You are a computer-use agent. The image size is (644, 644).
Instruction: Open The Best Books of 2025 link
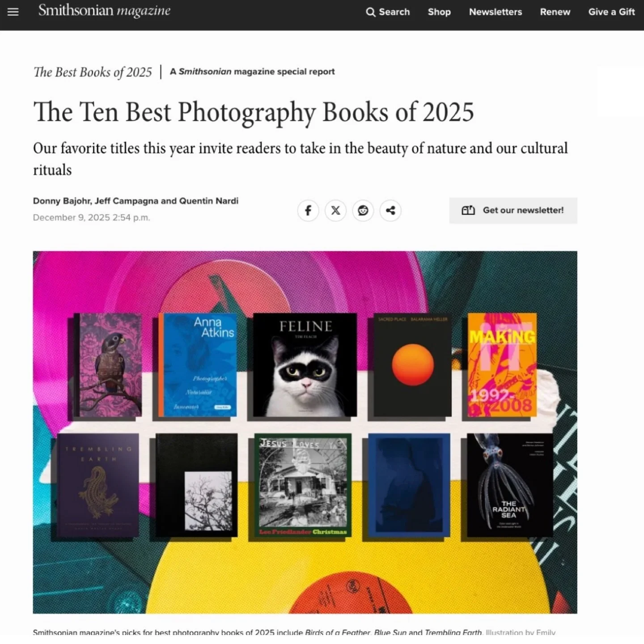[x=93, y=72]
